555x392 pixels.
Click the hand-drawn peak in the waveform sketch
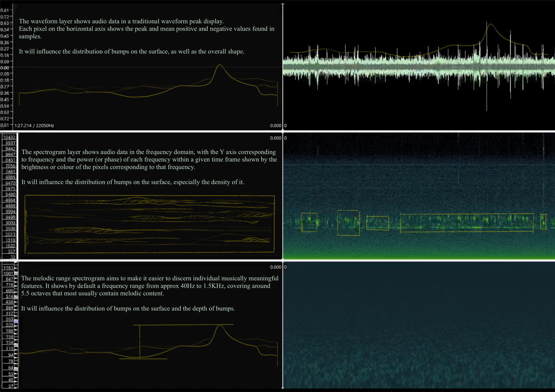(x=220, y=67)
